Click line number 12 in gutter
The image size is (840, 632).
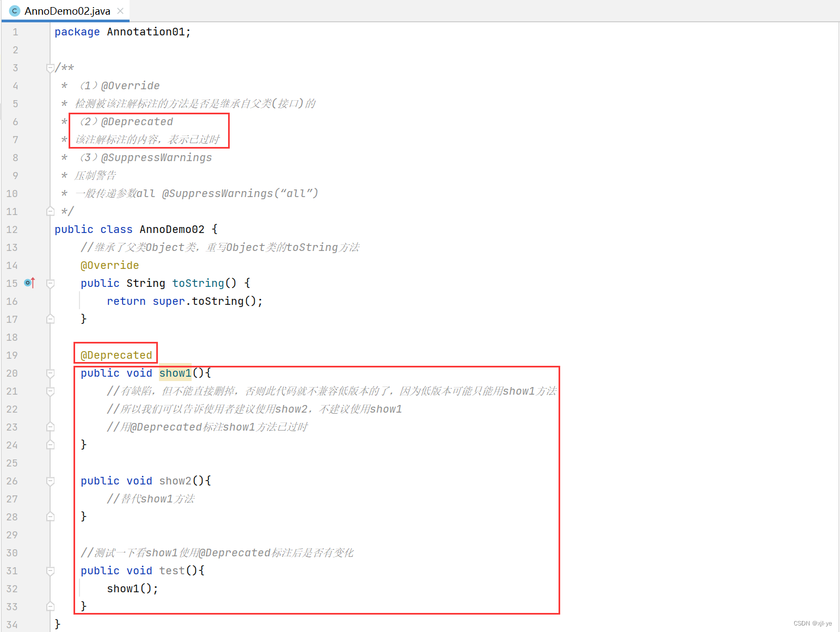[x=12, y=230]
